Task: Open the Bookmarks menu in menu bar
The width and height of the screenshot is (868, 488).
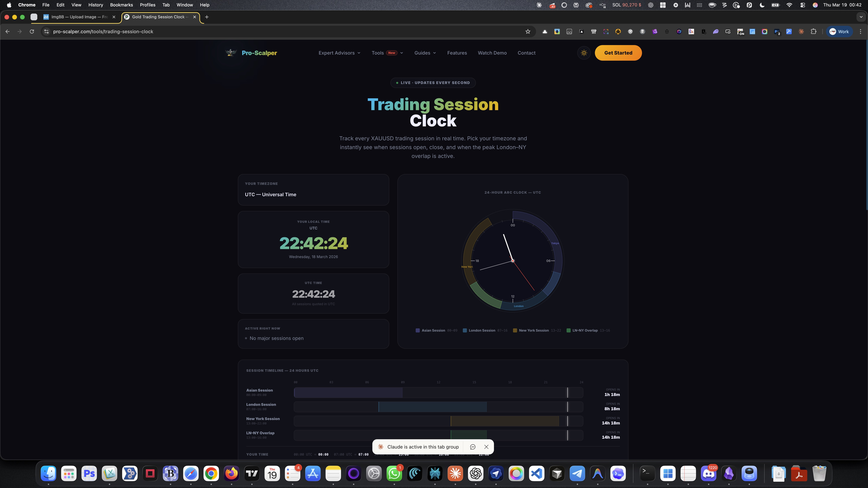Action: 121,5
